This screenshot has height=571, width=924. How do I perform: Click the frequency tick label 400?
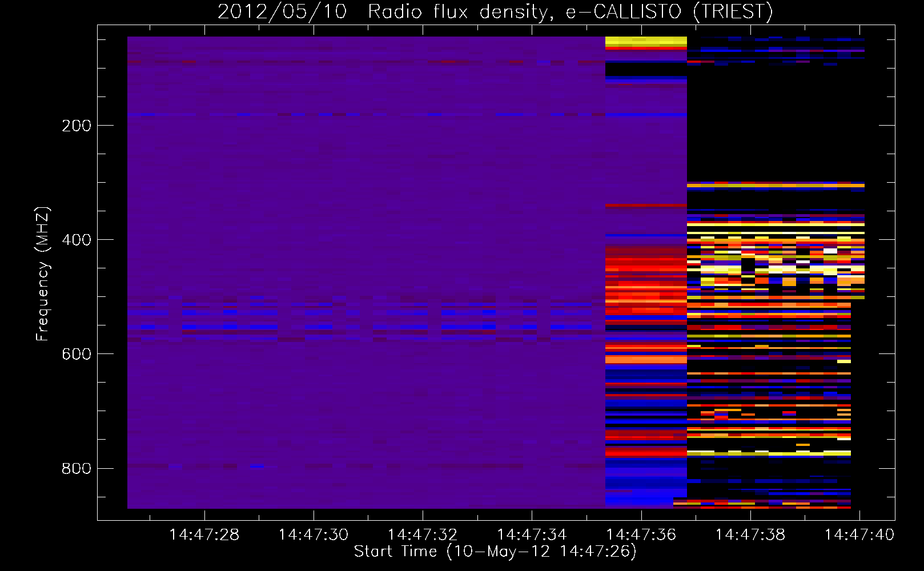pyautogui.click(x=77, y=240)
